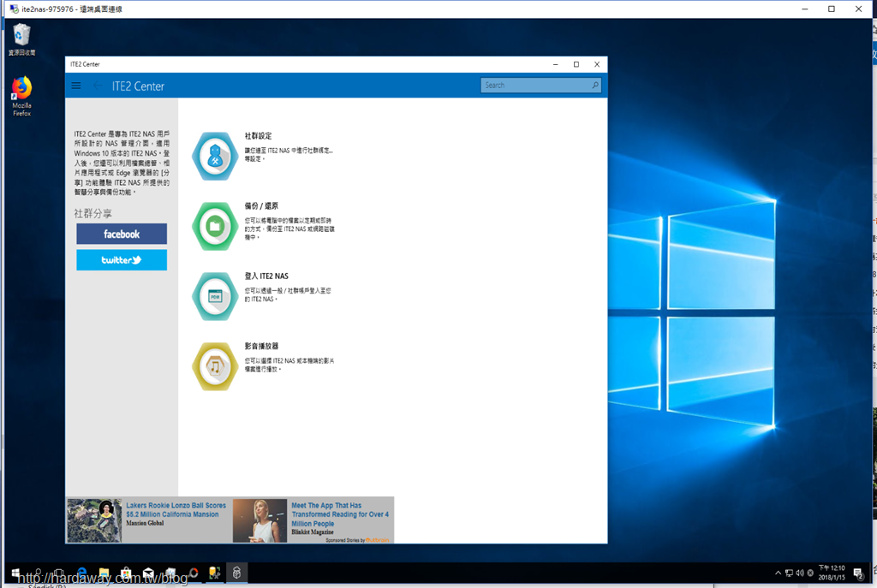Image resolution: width=877 pixels, height=588 pixels.
Task: Open the 影音播放器 hexagon icon
Action: 215,366
